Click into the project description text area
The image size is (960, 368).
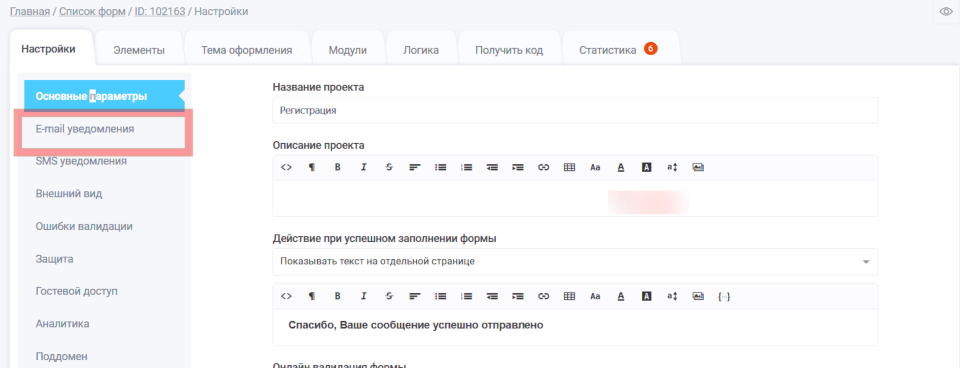(x=575, y=198)
